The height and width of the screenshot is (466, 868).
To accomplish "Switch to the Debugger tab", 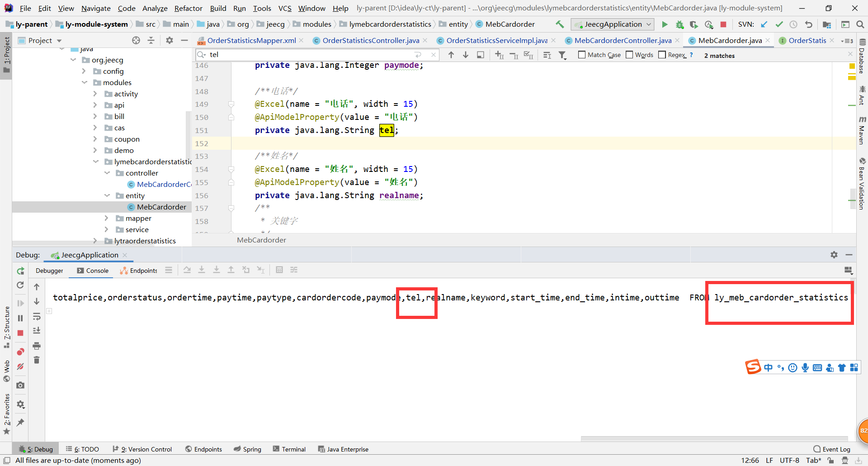I will click(x=49, y=271).
